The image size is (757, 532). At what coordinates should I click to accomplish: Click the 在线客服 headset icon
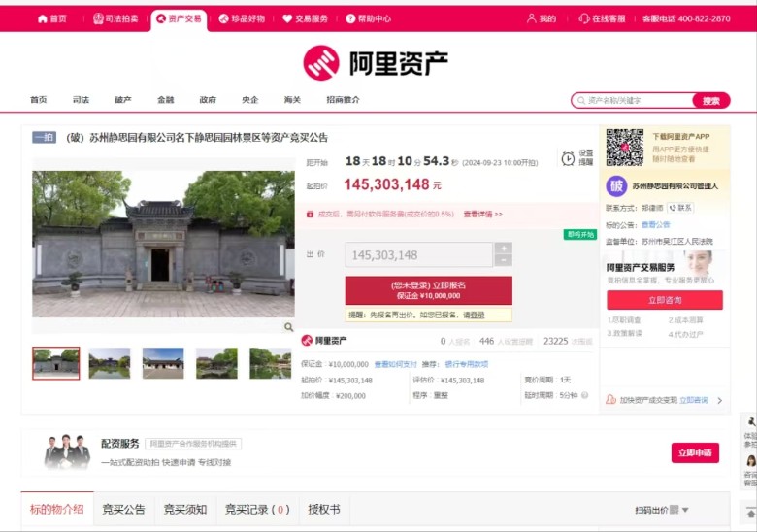584,18
